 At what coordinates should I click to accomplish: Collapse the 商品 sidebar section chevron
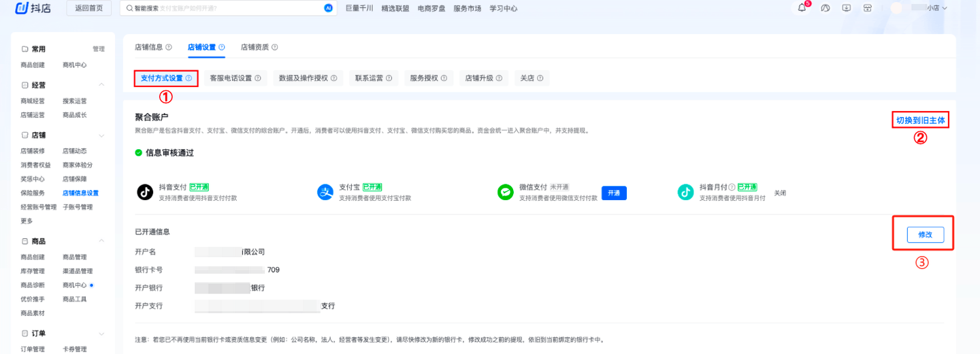click(x=101, y=241)
